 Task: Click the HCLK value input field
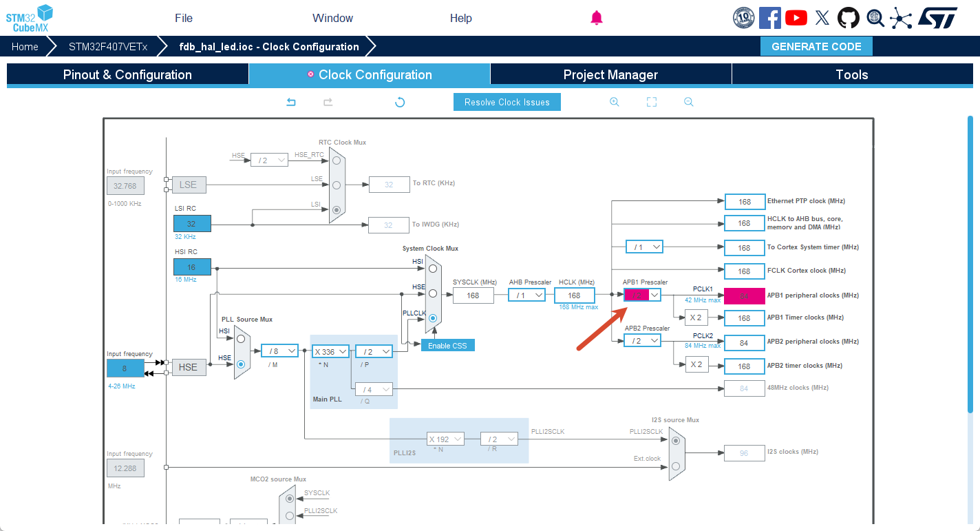[575, 295]
